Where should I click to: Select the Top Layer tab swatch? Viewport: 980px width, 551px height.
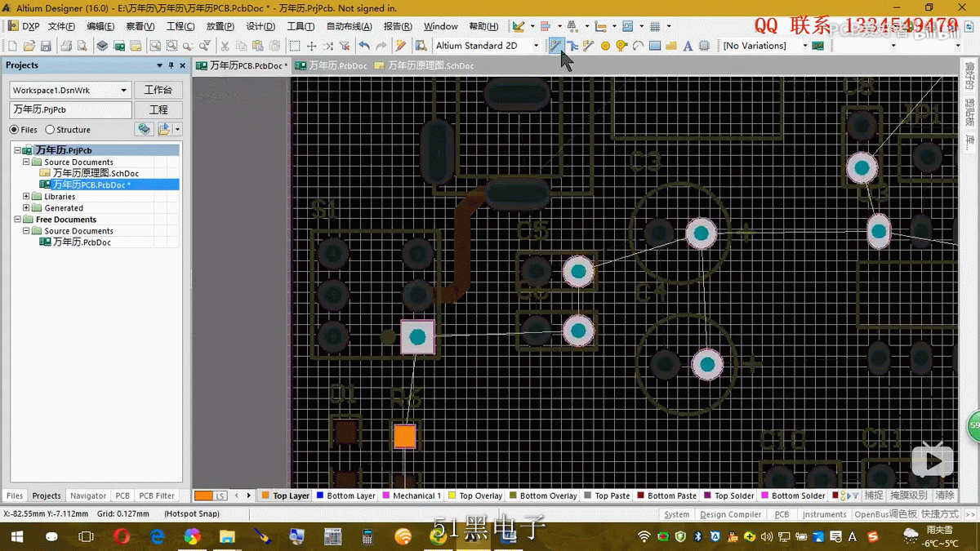click(265, 495)
